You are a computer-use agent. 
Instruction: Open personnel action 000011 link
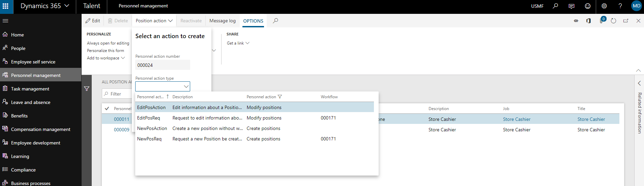click(x=121, y=119)
